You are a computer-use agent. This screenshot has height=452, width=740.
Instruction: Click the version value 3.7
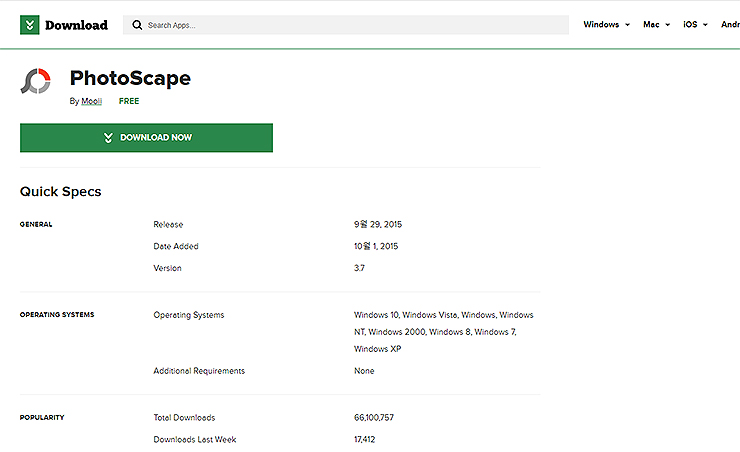359,268
